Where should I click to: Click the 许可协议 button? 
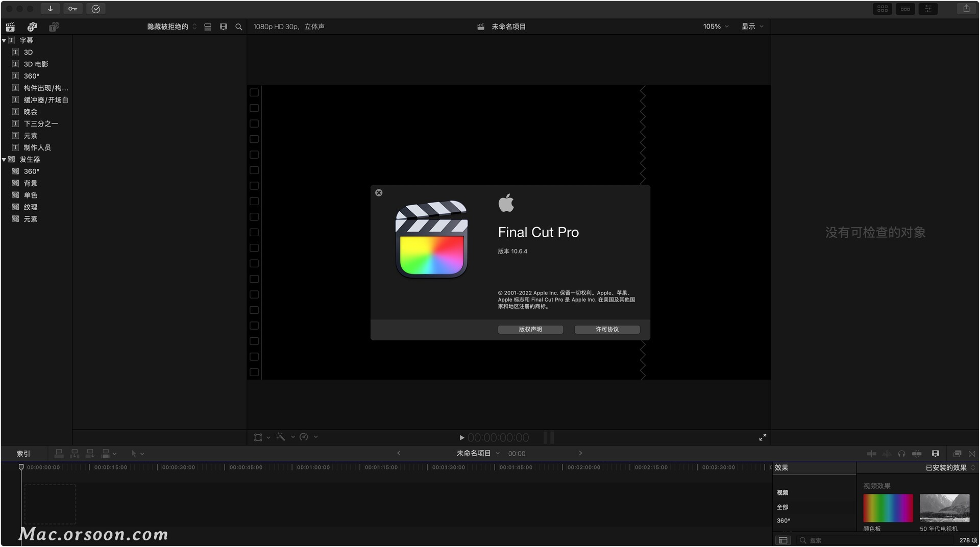[607, 330]
